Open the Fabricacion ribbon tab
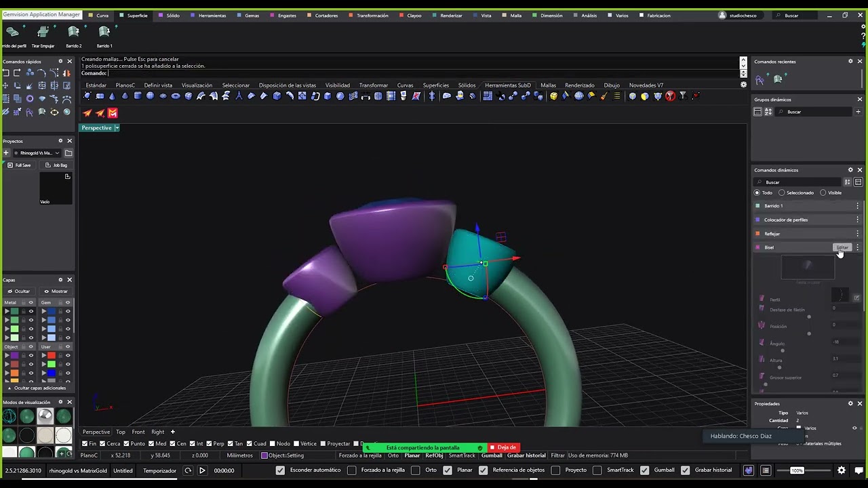Image resolution: width=868 pixels, height=488 pixels. [x=655, y=15]
